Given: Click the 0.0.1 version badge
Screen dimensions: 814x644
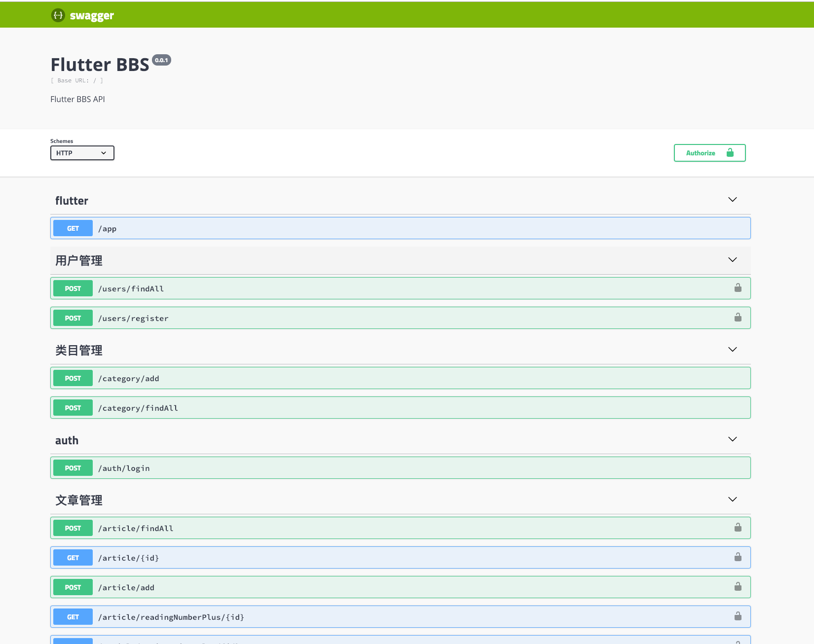Looking at the screenshot, I should pos(161,60).
